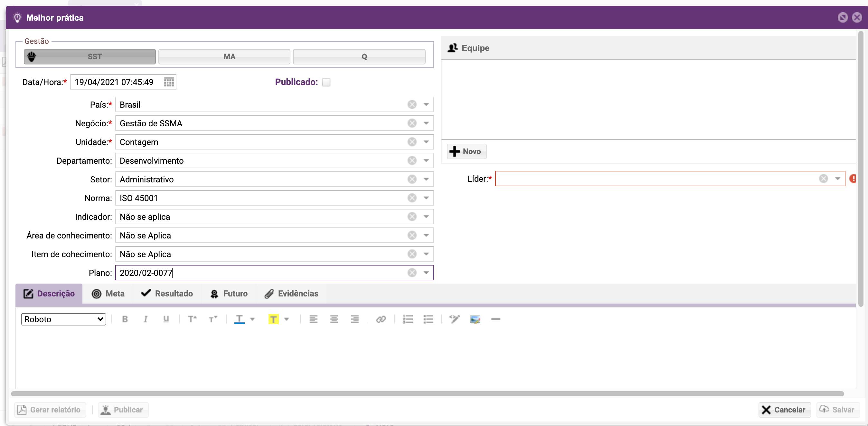The image size is (868, 426).
Task: Decrease font size icon
Action: [213, 319]
